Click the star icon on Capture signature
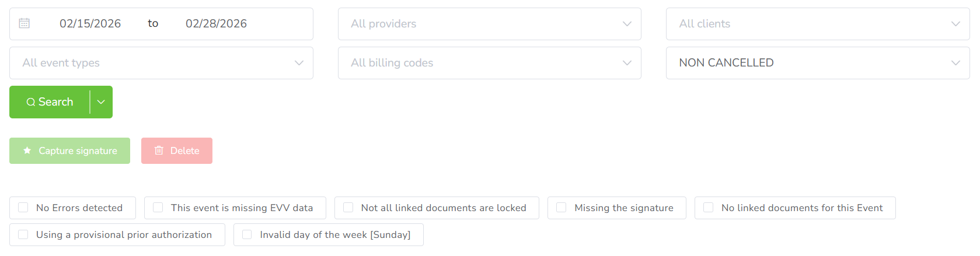 pyautogui.click(x=27, y=150)
